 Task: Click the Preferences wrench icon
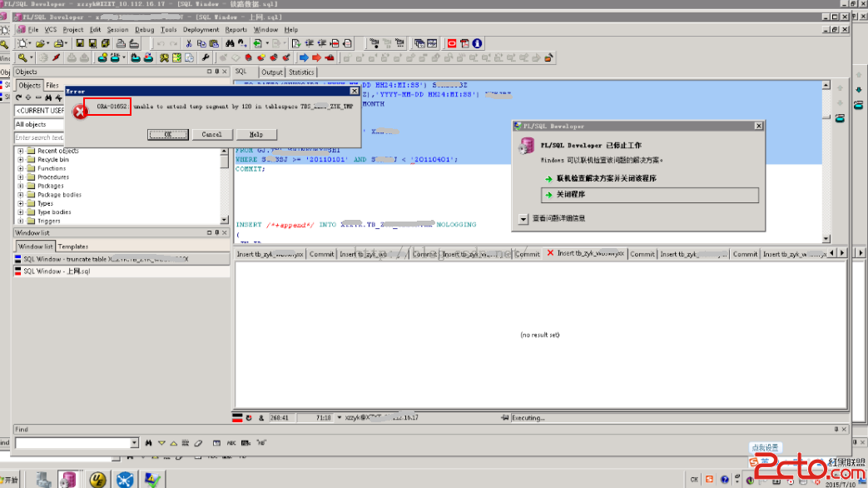click(206, 57)
